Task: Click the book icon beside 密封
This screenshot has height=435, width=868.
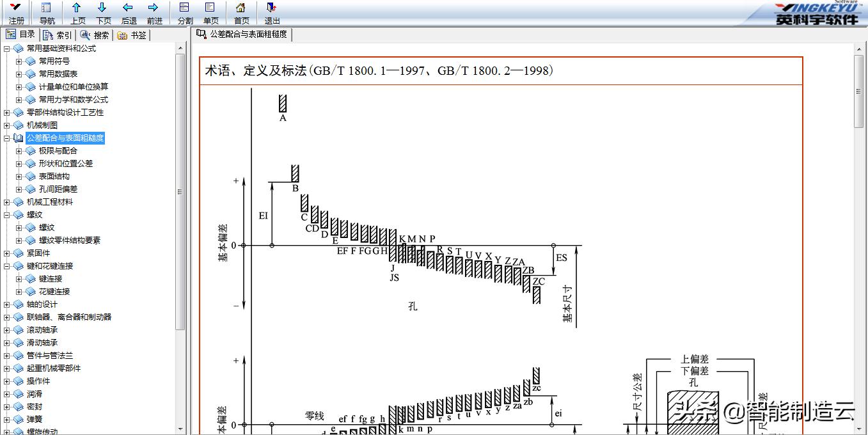Action: (18, 407)
